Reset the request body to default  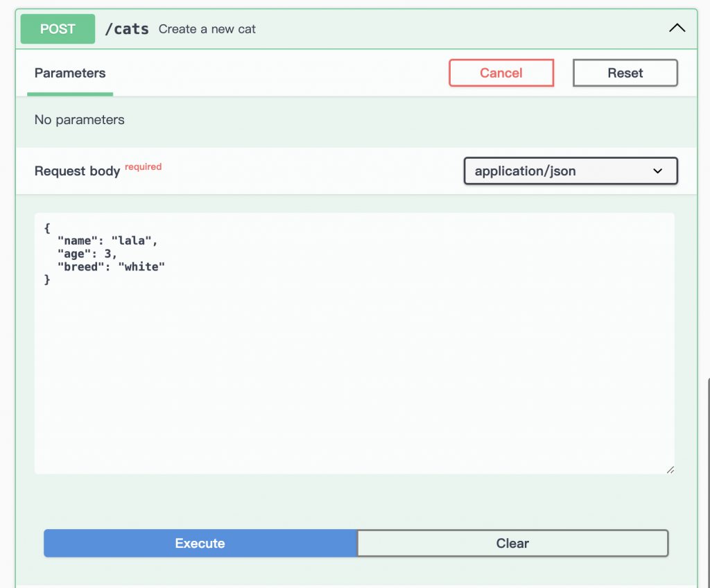[625, 73]
